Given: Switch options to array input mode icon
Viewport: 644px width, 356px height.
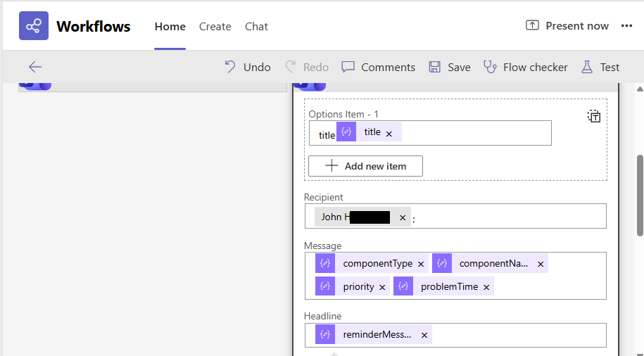Looking at the screenshot, I should 595,116.
